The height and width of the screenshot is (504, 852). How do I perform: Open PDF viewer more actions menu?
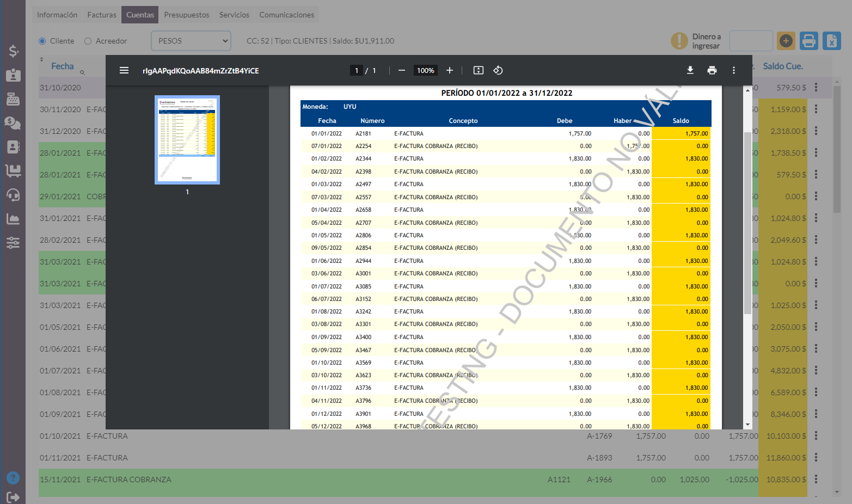pyautogui.click(x=733, y=70)
